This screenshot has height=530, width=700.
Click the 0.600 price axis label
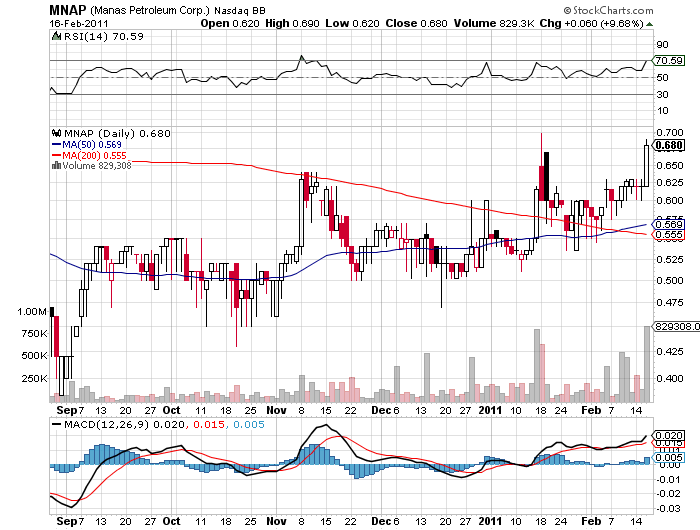click(x=670, y=200)
